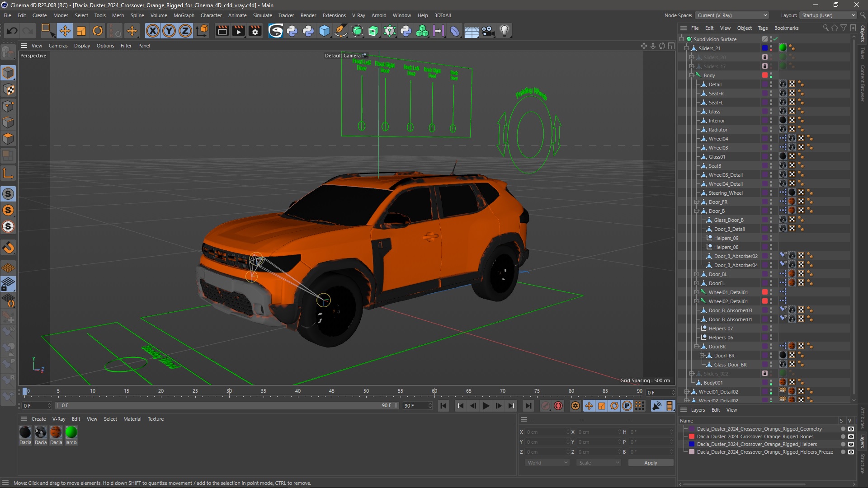Click the Play forward button
The height and width of the screenshot is (488, 868).
point(486,406)
